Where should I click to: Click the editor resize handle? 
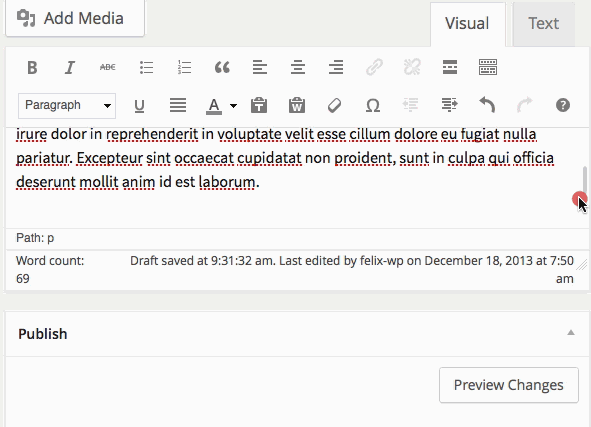[x=582, y=265]
